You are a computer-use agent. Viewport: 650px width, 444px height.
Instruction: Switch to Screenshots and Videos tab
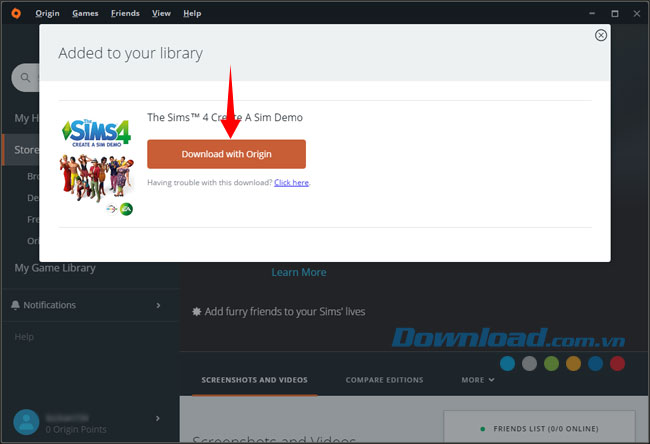[255, 380]
